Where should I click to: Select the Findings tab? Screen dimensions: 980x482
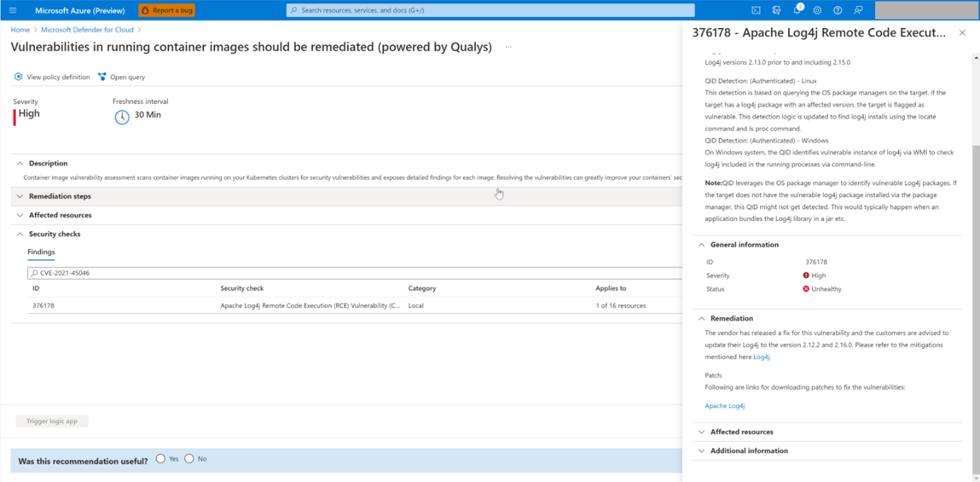(41, 252)
